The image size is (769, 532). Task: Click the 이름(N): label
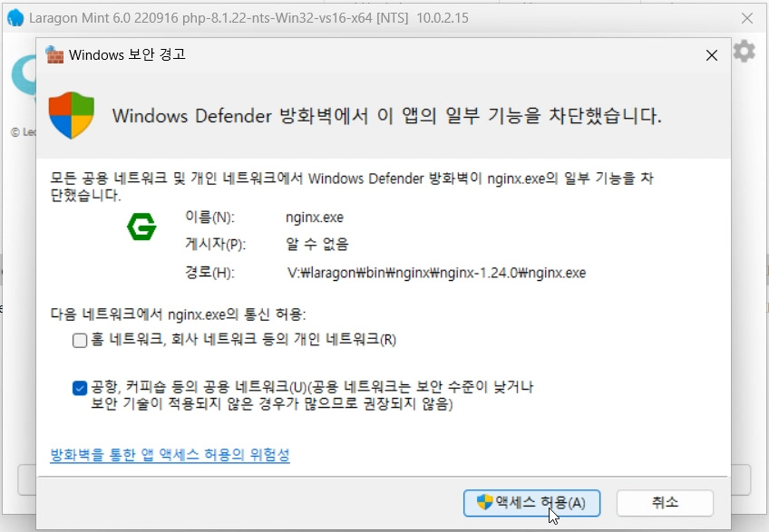tap(209, 217)
